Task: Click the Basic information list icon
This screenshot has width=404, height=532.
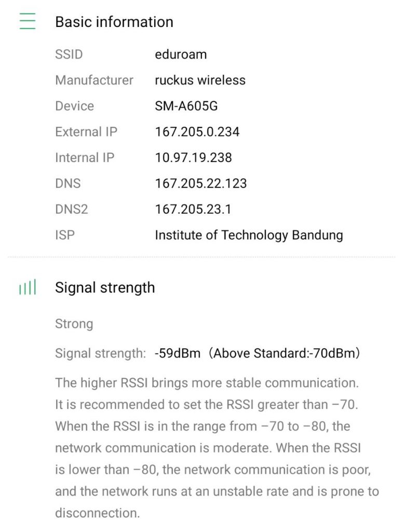Action: (x=28, y=22)
